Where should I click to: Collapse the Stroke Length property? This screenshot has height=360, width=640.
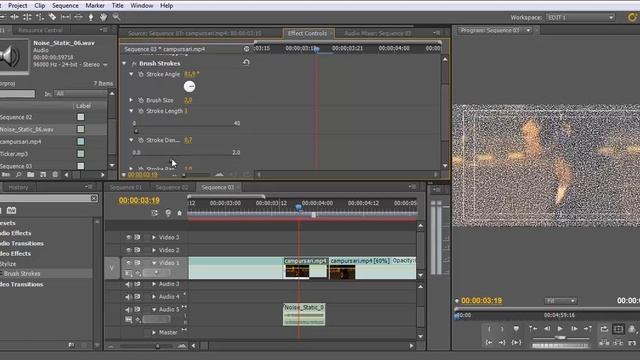click(131, 111)
